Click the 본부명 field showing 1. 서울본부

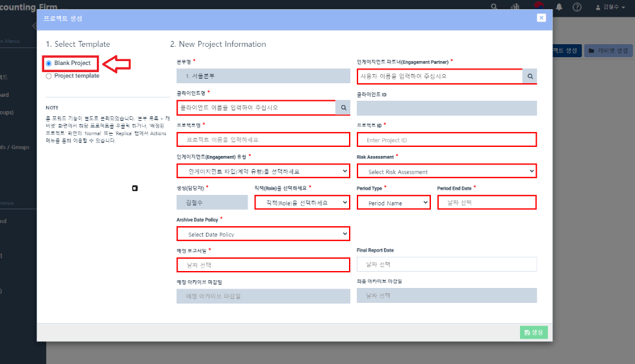(x=263, y=76)
